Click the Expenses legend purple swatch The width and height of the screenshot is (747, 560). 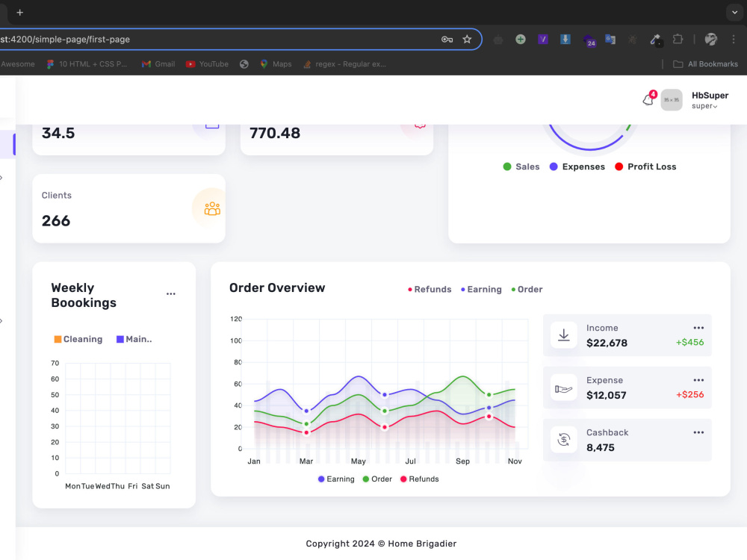pyautogui.click(x=554, y=167)
